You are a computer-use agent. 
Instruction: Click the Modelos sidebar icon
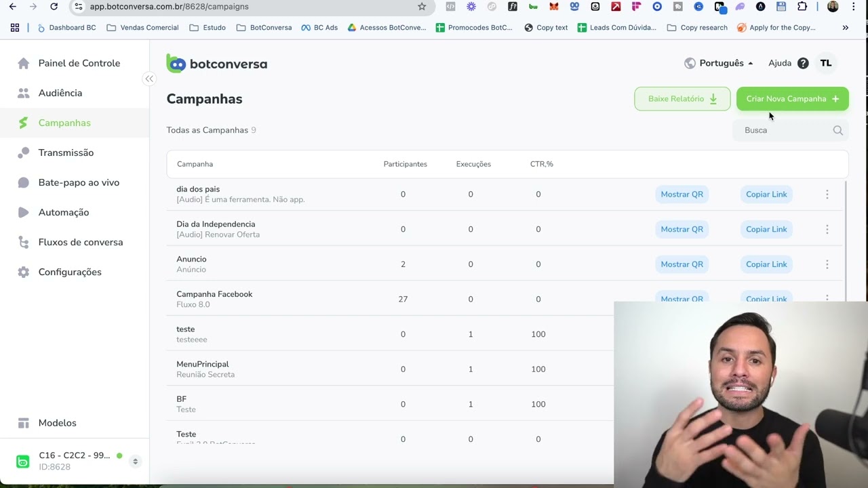pyautogui.click(x=24, y=423)
